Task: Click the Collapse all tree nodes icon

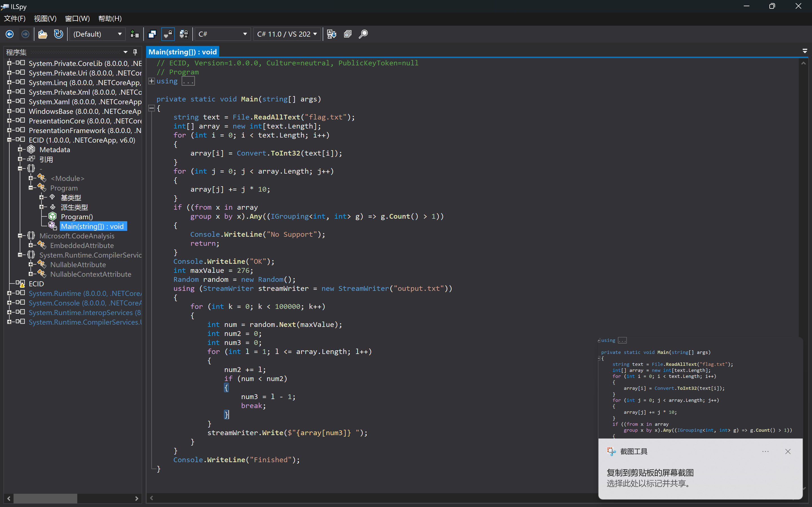Action: point(347,34)
